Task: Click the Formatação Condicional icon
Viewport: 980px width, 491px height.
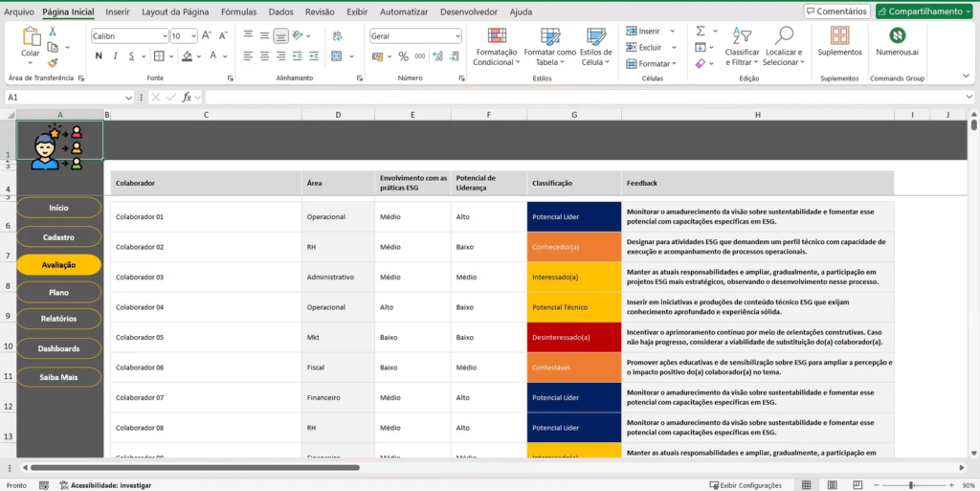Action: tap(497, 36)
